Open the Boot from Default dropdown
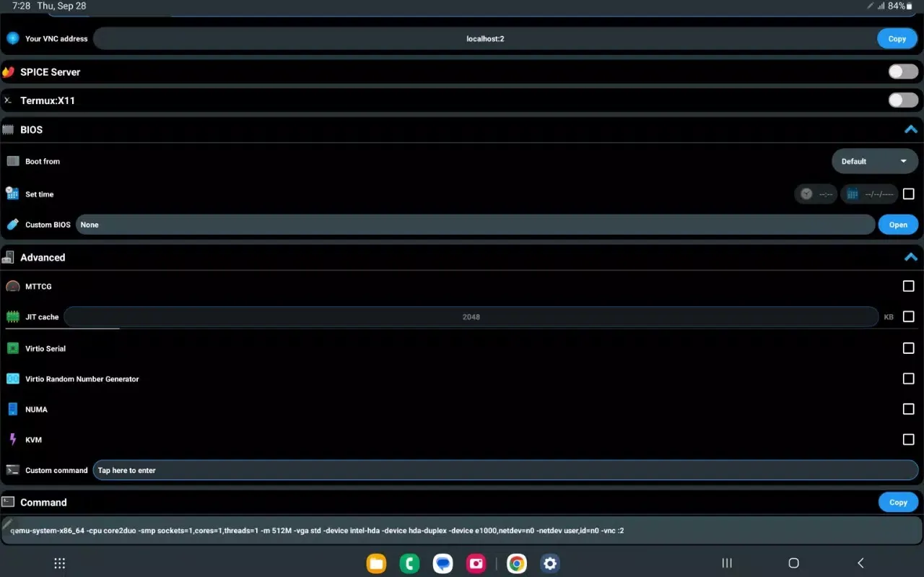The image size is (924, 577). [x=875, y=161]
